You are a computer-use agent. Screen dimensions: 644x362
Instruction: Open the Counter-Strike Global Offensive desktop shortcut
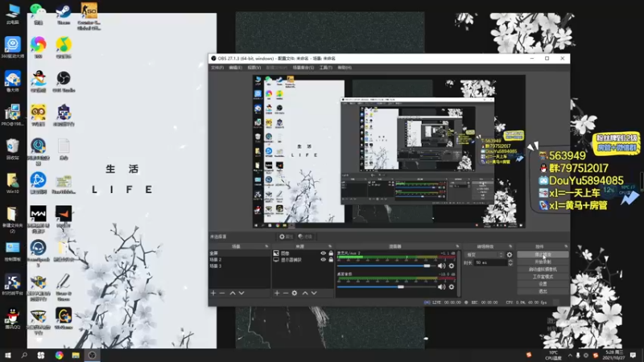coord(89,16)
